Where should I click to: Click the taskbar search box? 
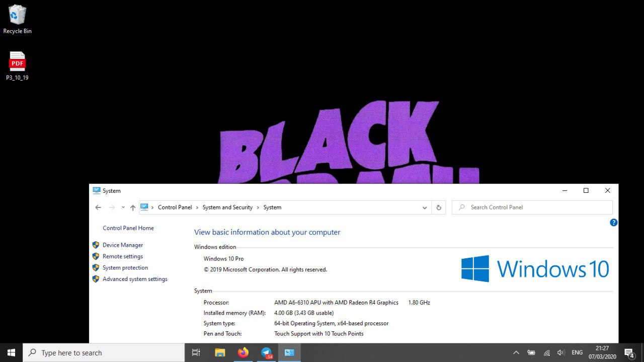pyautogui.click(x=104, y=352)
